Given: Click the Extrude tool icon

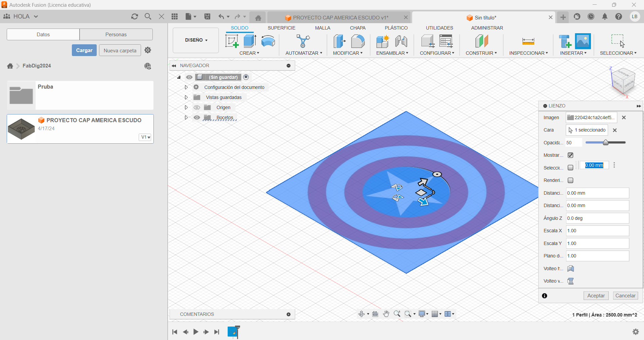Looking at the screenshot, I should pyautogui.click(x=250, y=41).
